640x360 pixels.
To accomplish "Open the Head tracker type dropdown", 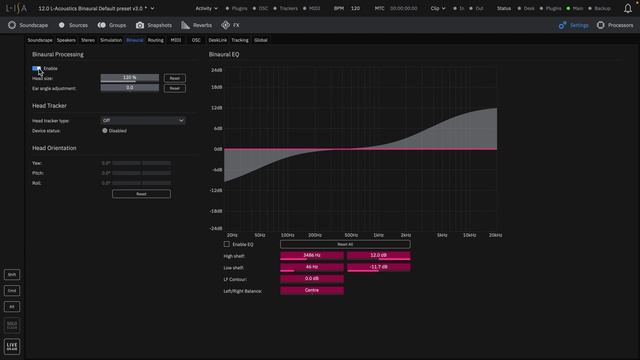I will pyautogui.click(x=143, y=120).
